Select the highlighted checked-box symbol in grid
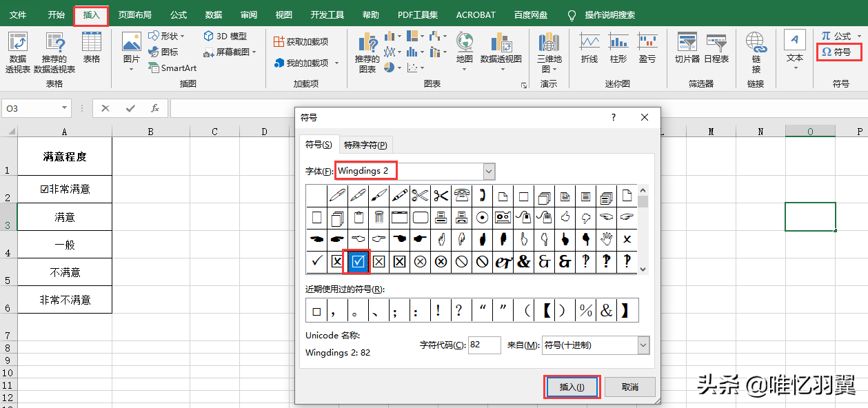 [x=359, y=261]
